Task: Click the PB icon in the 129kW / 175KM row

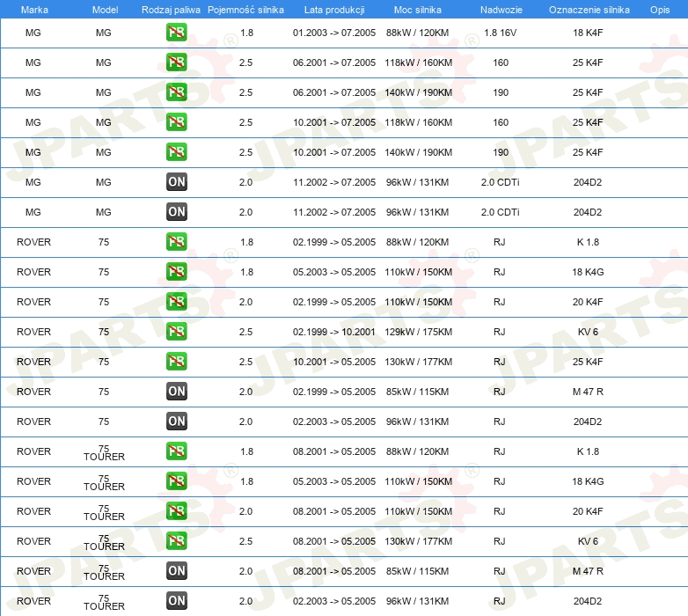Action: [176, 331]
